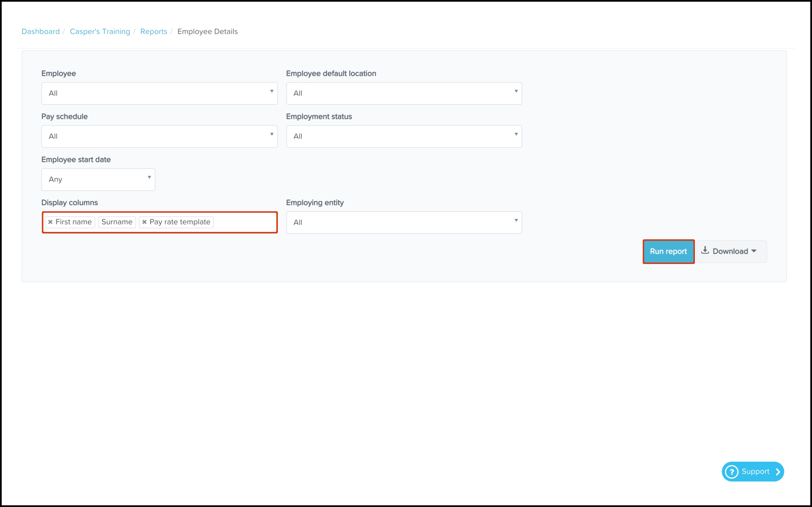This screenshot has height=507, width=812.
Task: Click the Run report button
Action: 668,252
